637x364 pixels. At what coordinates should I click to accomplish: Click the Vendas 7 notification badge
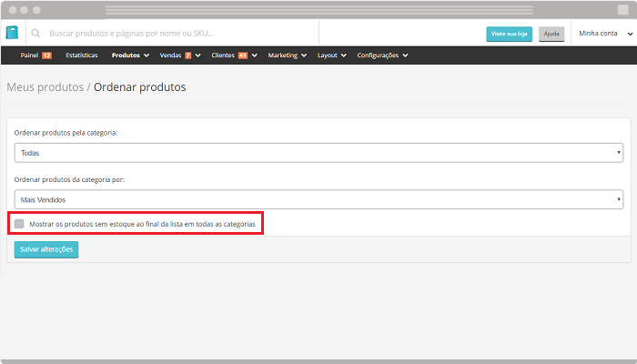tap(188, 56)
